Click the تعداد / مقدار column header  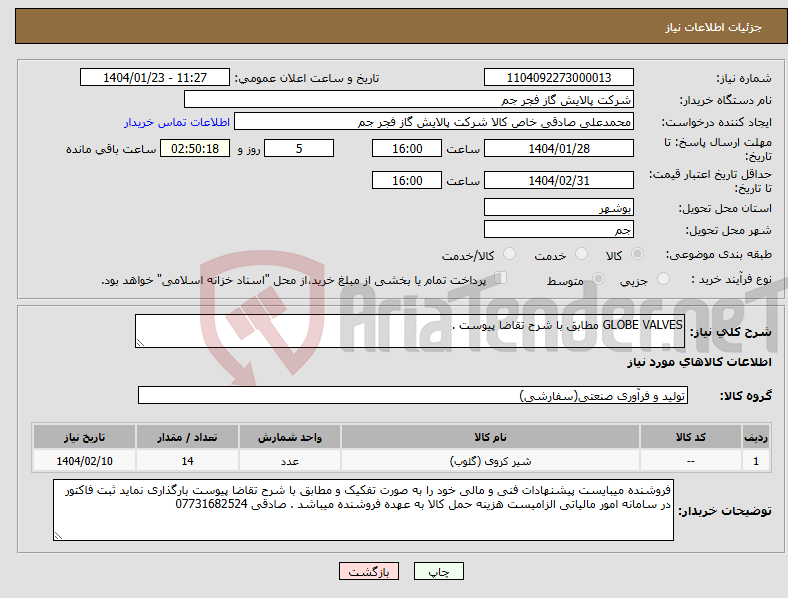point(187,437)
